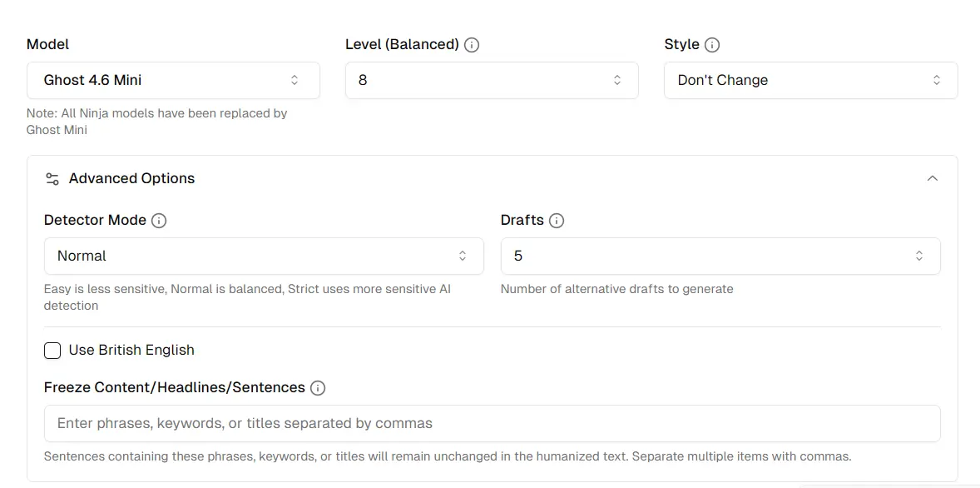The width and height of the screenshot is (980, 488).
Task: Open the Level dropdown showing 8
Action: click(x=491, y=81)
